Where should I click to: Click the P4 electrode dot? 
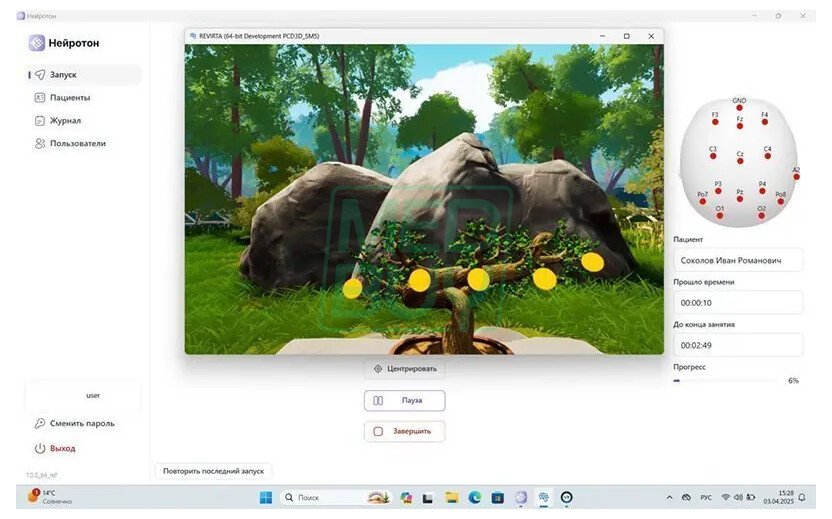click(762, 191)
